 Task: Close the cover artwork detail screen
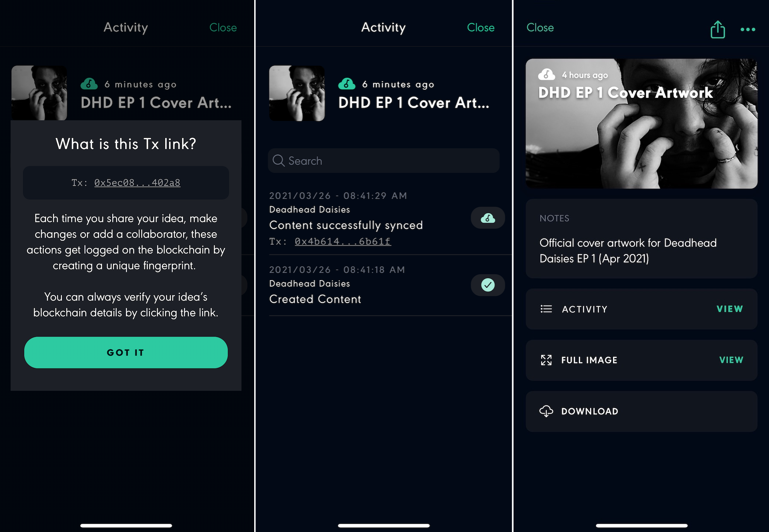pos(540,27)
